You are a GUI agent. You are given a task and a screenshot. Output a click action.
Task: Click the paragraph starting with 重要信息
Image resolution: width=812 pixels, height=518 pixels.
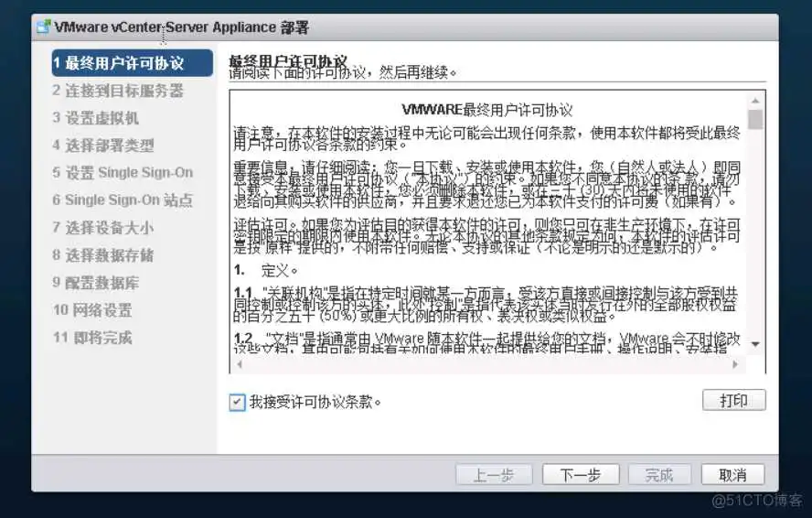coord(487,184)
